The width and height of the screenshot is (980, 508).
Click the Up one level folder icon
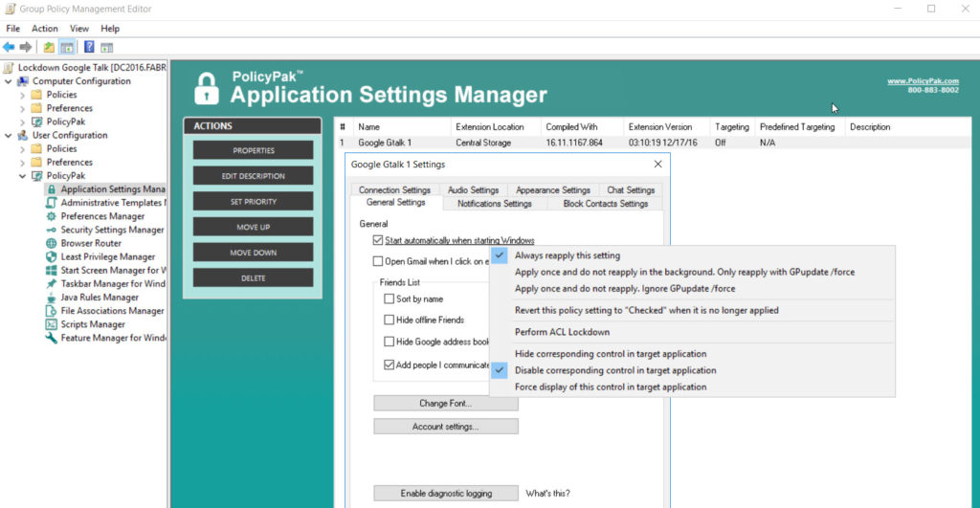click(48, 48)
